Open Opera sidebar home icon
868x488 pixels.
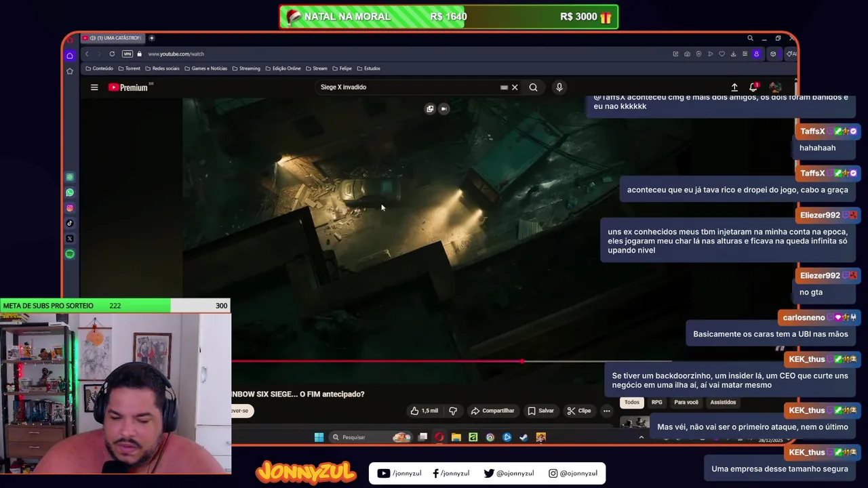[x=70, y=56]
